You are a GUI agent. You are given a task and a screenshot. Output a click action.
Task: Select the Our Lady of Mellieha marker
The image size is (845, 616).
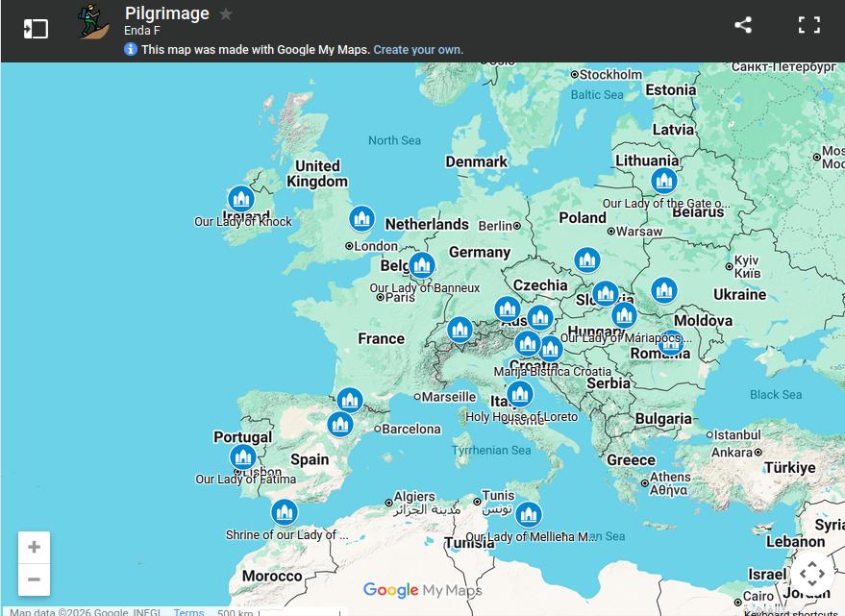(529, 514)
